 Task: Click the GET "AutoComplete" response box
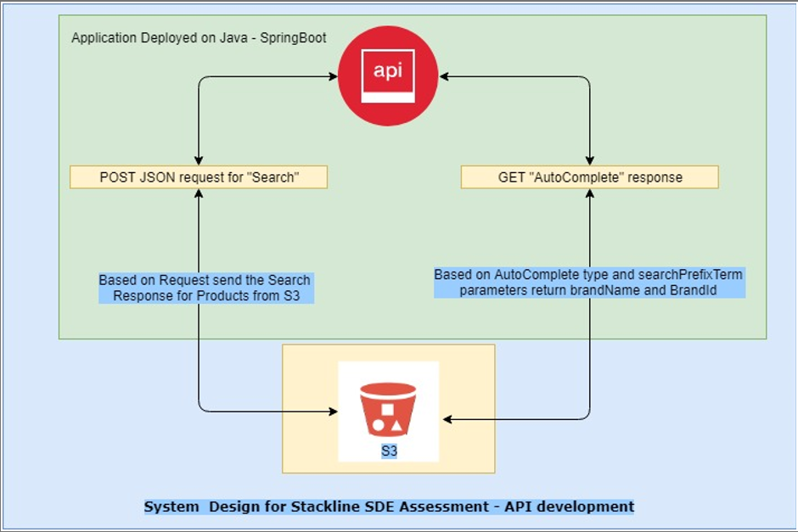coord(590,177)
